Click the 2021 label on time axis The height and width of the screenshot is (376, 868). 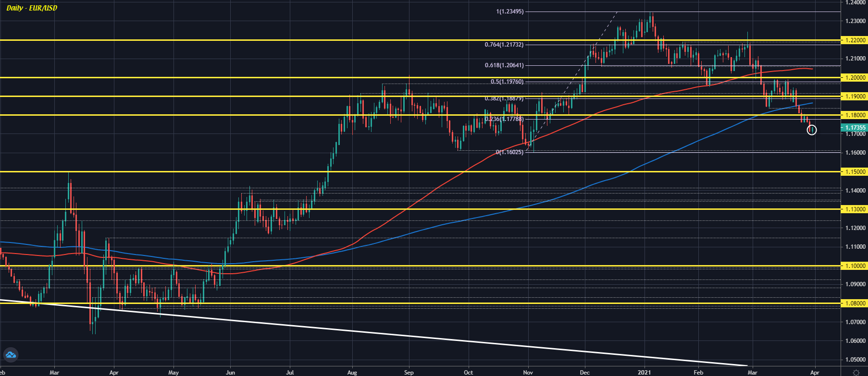point(644,372)
